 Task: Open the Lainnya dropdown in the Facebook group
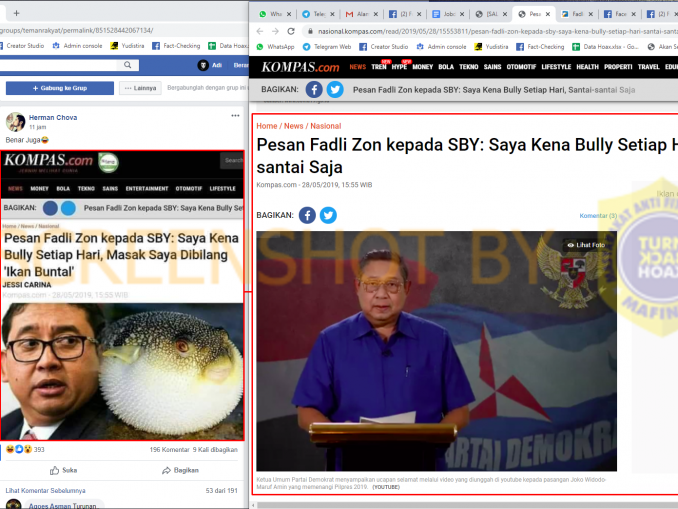tap(140, 88)
